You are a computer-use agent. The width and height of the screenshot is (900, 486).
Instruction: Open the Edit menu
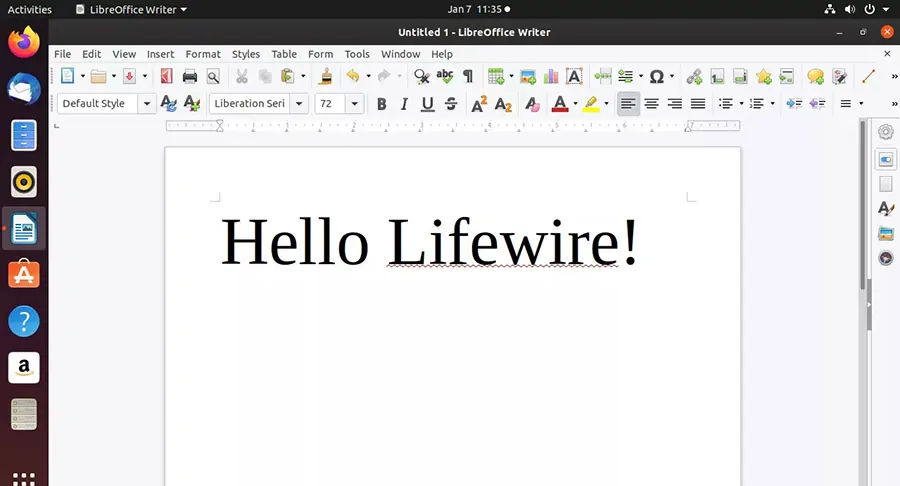point(91,54)
